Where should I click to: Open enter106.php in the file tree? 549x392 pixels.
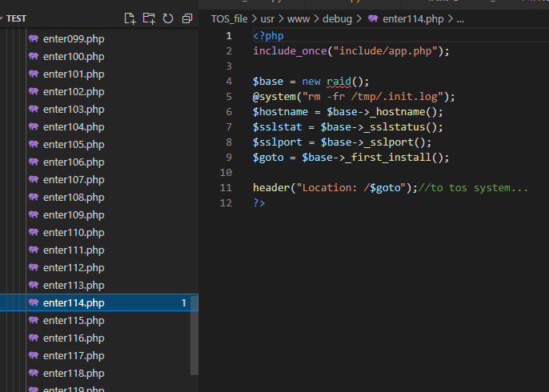coord(99,162)
